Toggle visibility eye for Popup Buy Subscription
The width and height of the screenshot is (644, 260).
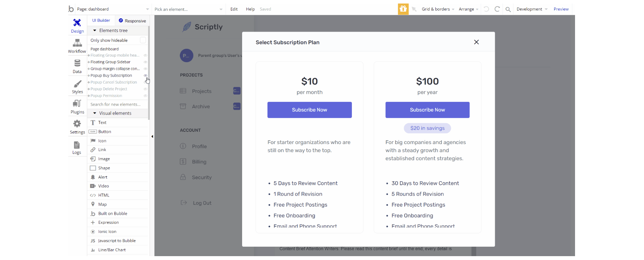[x=145, y=76]
